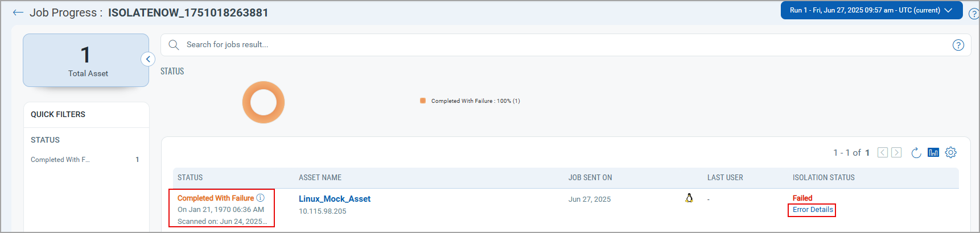Image resolution: width=980 pixels, height=233 pixels.
Task: Go to previous results page
Action: 883,152
